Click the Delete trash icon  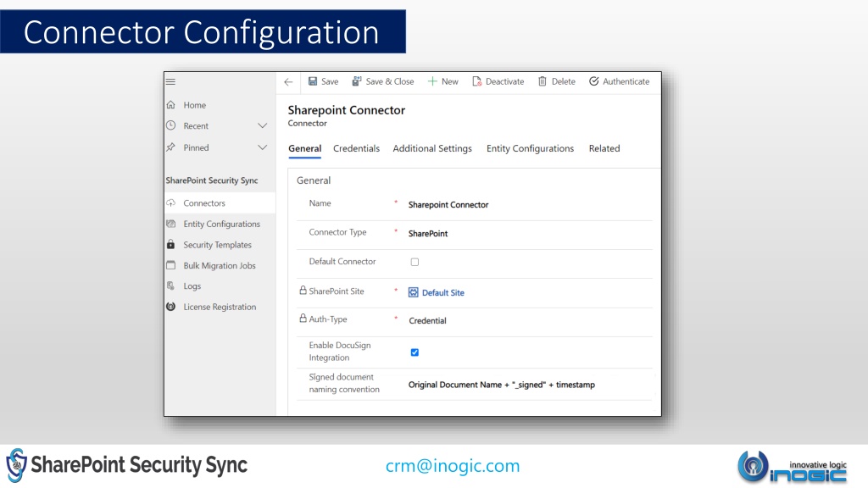coord(542,81)
